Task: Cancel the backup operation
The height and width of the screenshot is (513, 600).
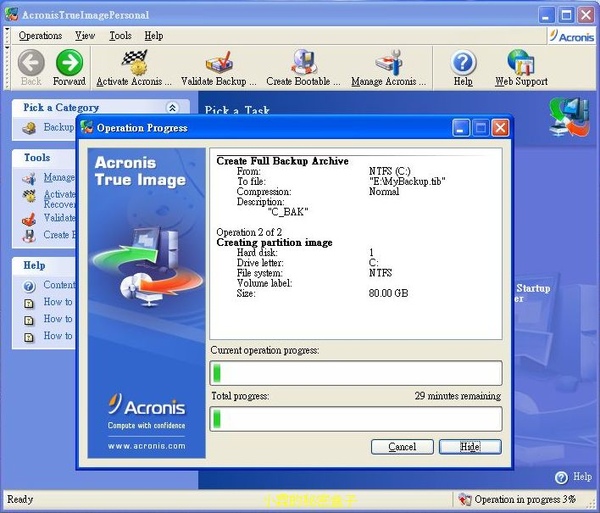Action: click(402, 447)
